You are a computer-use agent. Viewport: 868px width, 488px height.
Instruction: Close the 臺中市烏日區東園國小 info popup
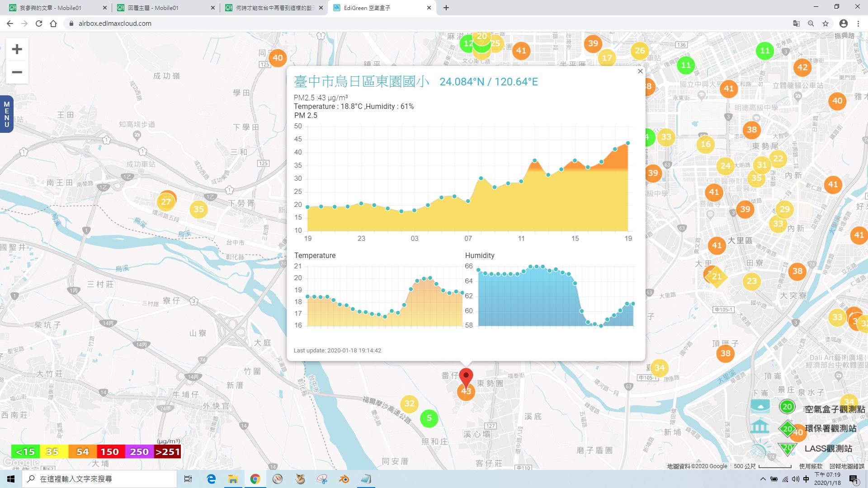tap(640, 71)
